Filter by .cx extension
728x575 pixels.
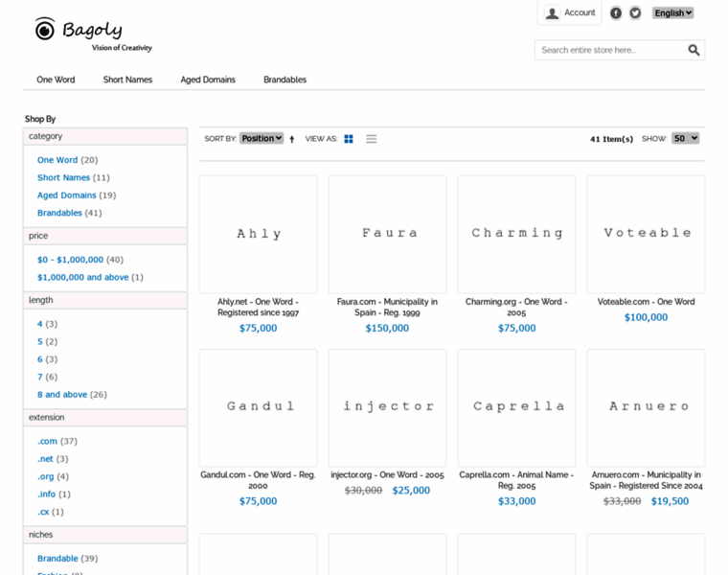[x=43, y=512]
